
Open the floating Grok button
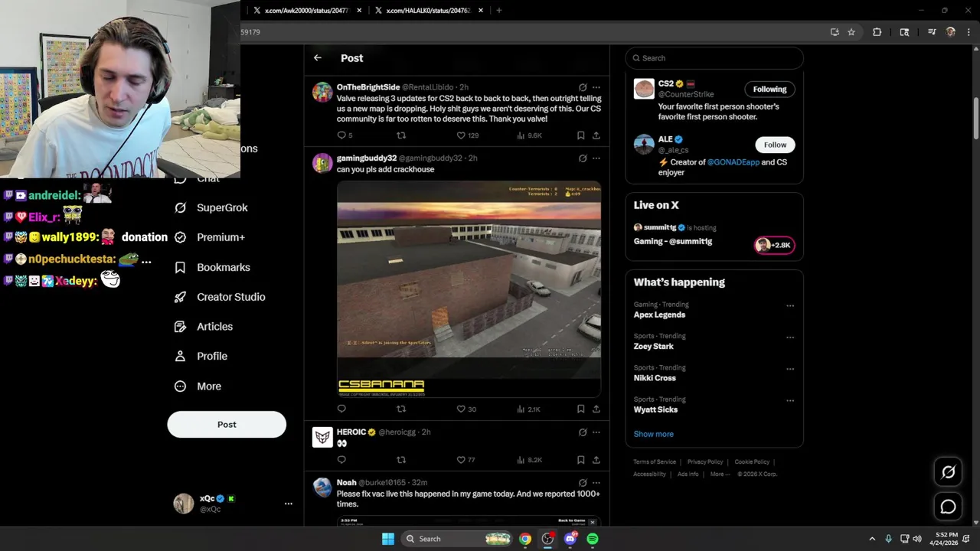948,472
